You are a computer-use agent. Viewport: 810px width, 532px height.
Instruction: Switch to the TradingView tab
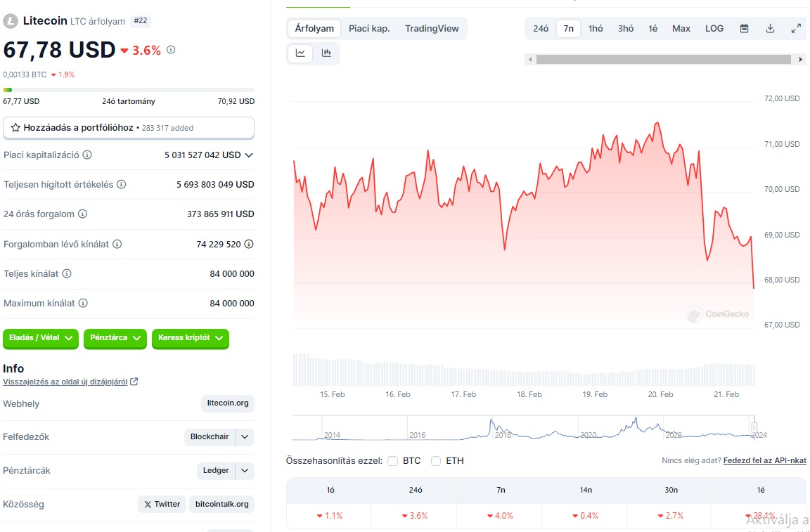coord(432,28)
